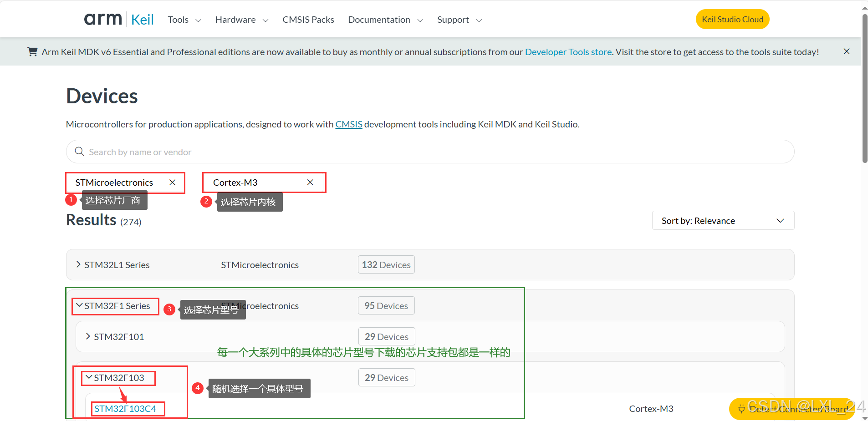Open the Support menu

point(459,20)
